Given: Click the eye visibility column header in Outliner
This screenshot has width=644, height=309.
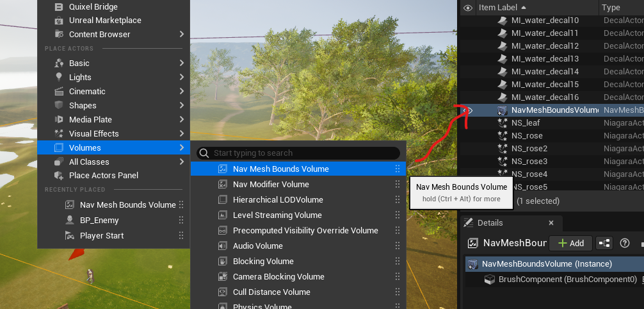Looking at the screenshot, I should 468,8.
